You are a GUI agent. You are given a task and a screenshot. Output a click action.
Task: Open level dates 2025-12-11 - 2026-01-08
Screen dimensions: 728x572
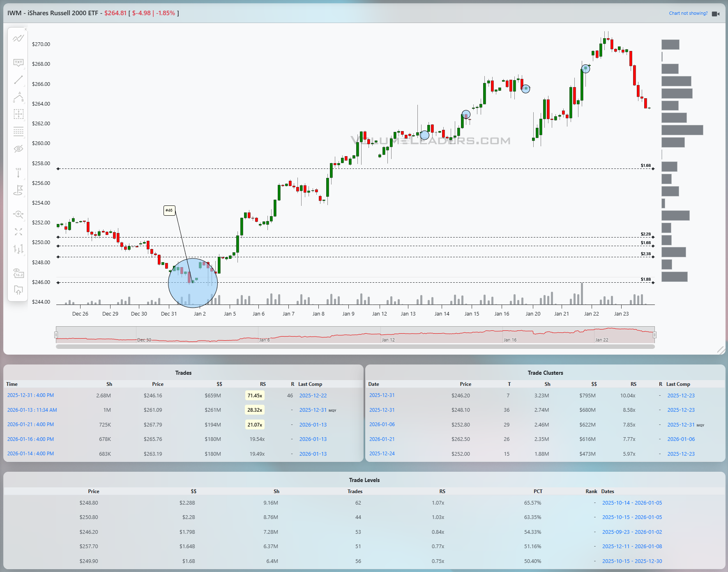point(632,547)
